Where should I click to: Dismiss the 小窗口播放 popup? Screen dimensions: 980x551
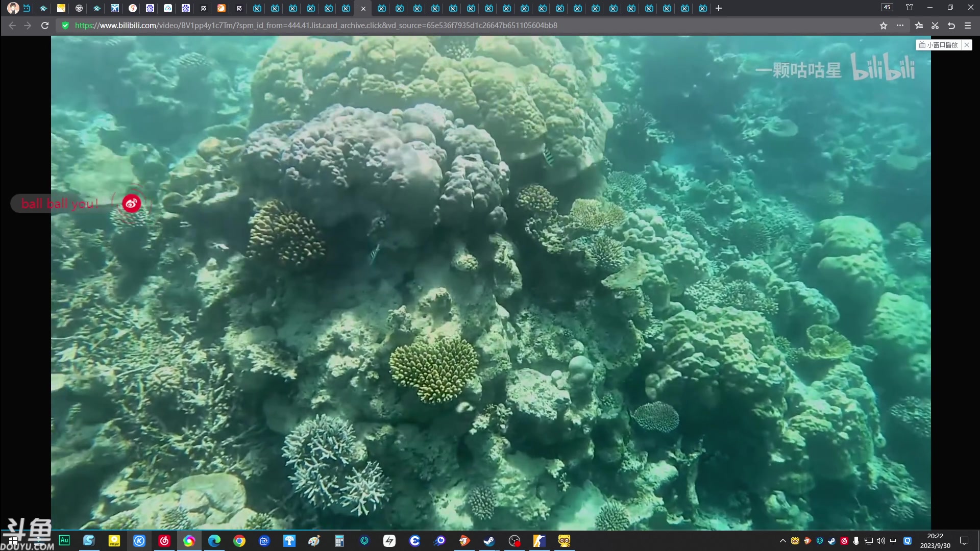967,45
